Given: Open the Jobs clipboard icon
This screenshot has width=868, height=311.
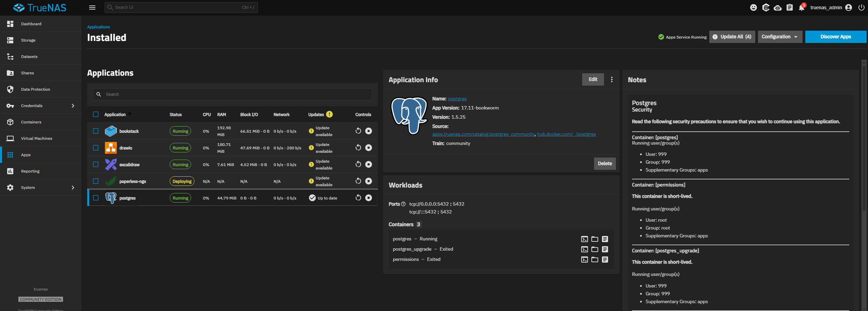Looking at the screenshot, I should click(x=790, y=8).
